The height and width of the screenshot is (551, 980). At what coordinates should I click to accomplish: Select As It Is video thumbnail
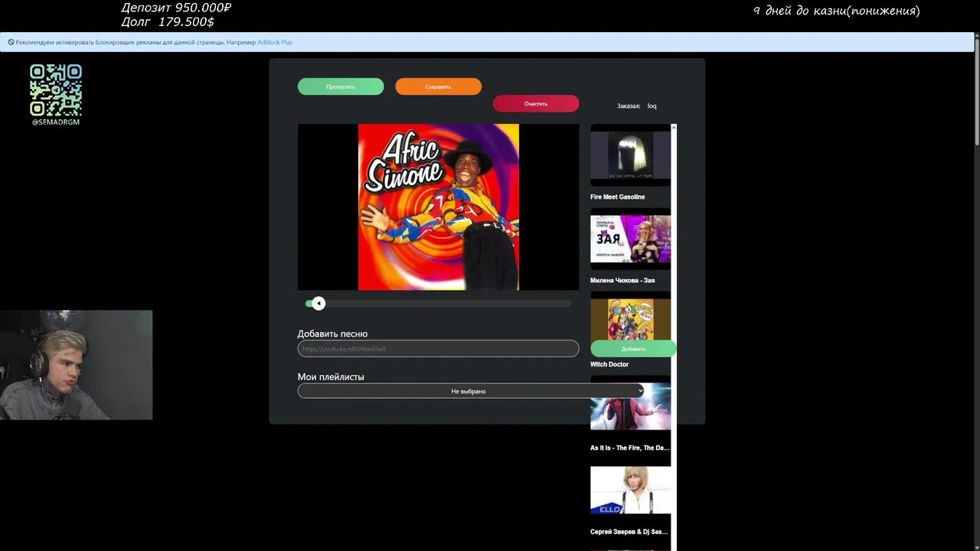click(x=630, y=406)
